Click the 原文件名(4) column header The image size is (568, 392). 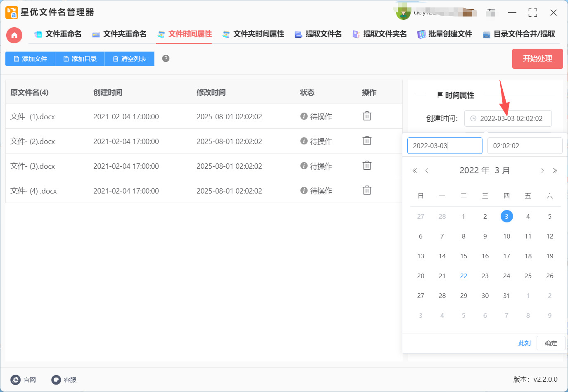coord(29,92)
